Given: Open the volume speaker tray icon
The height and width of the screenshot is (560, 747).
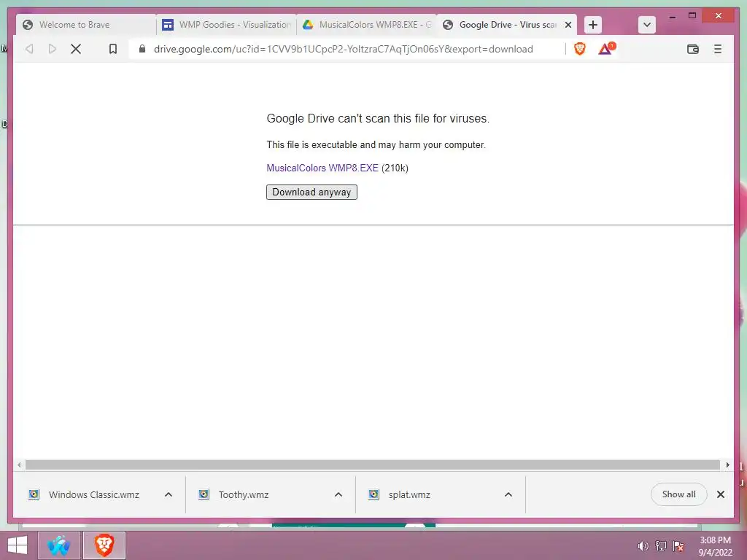Looking at the screenshot, I should point(643,546).
